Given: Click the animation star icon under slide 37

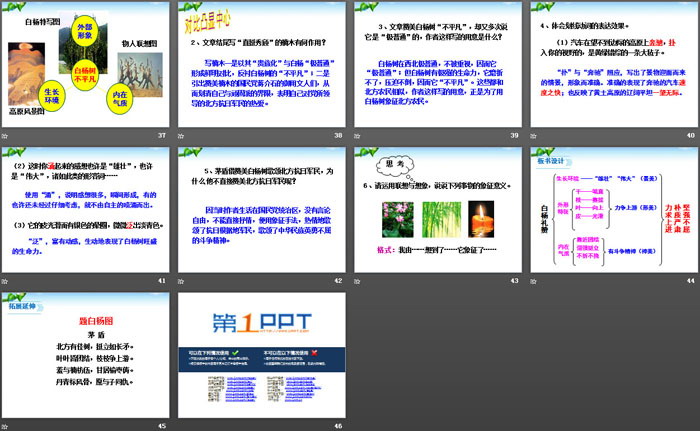Looking at the screenshot, I should pos(5,136).
